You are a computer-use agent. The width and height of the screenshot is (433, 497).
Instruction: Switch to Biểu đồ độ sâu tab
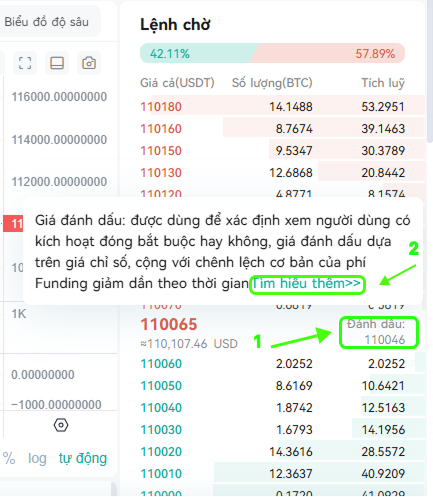click(46, 22)
